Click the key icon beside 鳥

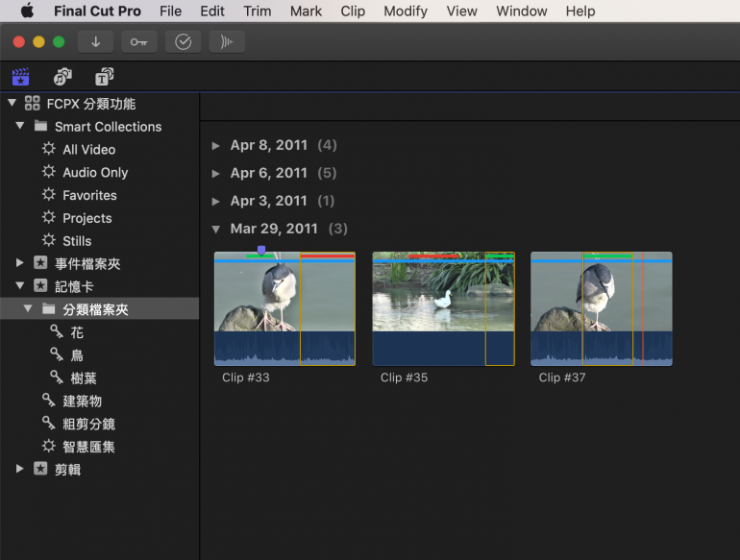pyautogui.click(x=57, y=354)
